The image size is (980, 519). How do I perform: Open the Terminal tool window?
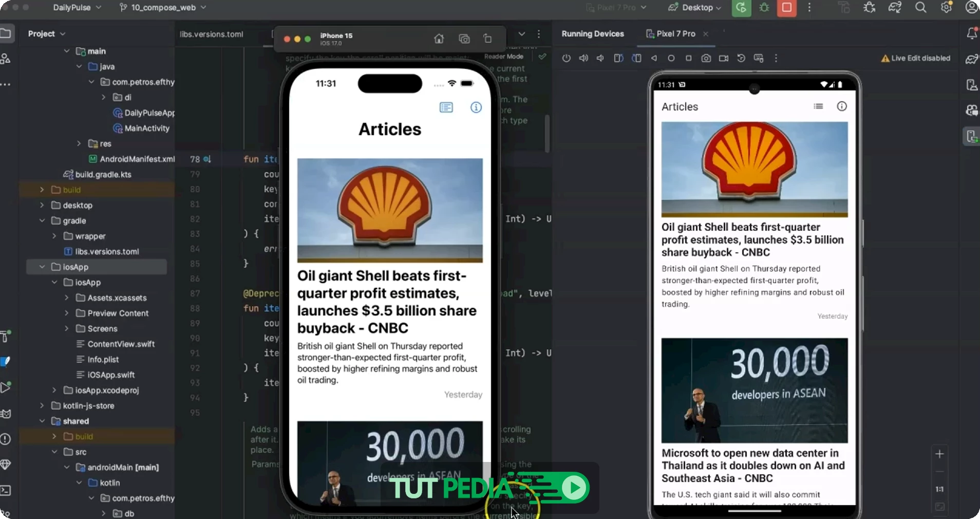coord(6,490)
